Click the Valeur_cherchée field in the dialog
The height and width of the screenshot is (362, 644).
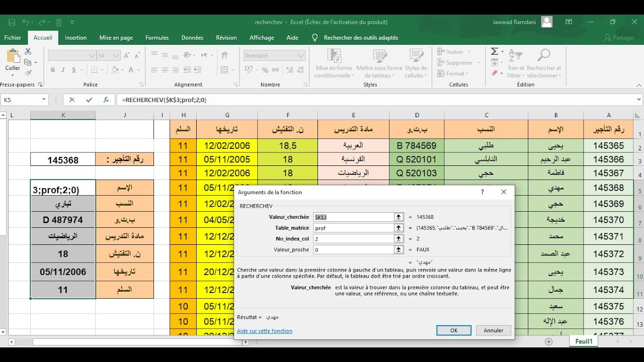353,217
